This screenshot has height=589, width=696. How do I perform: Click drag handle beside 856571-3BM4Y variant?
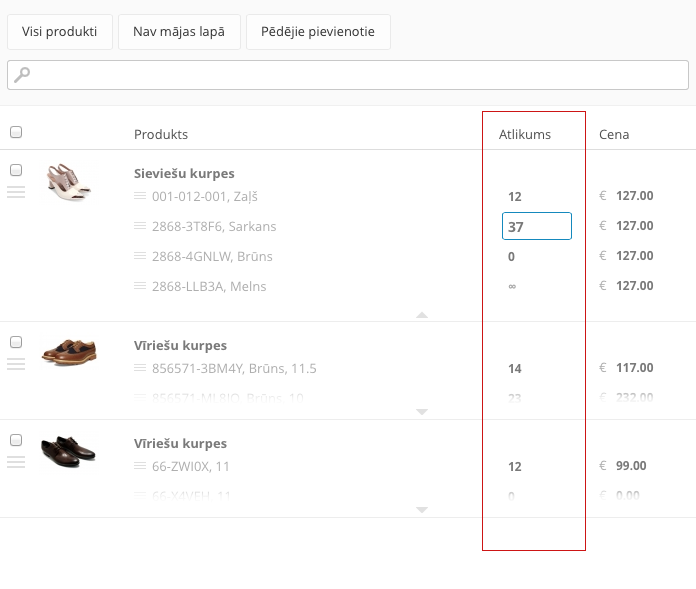tap(140, 368)
